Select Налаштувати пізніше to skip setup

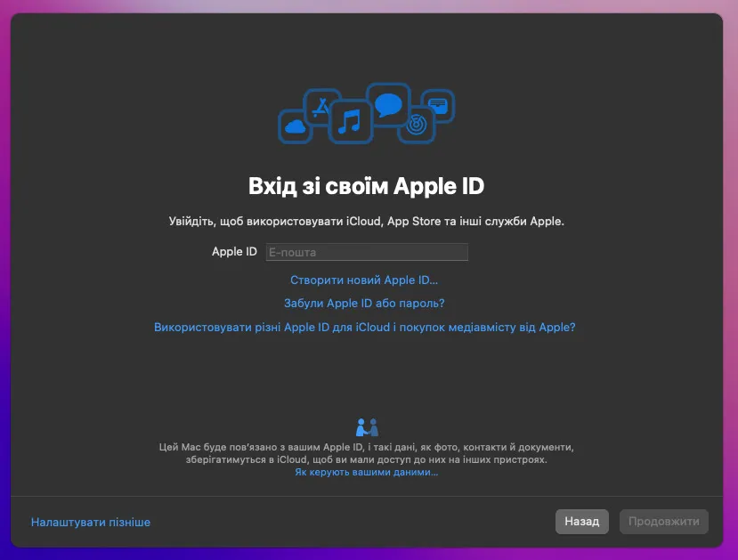[x=91, y=522]
